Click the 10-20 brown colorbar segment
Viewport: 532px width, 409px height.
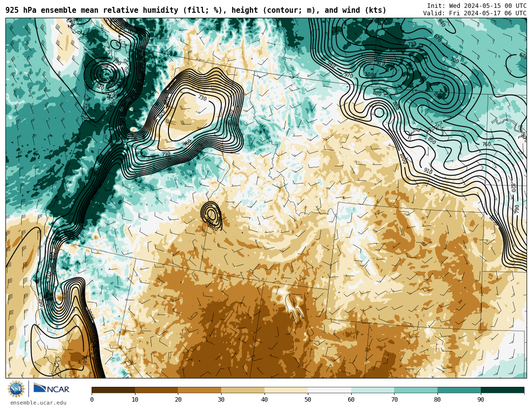click(x=157, y=390)
